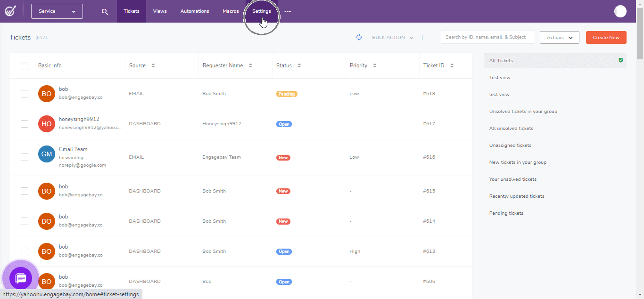Open the Actions dropdown button
This screenshot has width=644, height=299.
click(x=559, y=38)
